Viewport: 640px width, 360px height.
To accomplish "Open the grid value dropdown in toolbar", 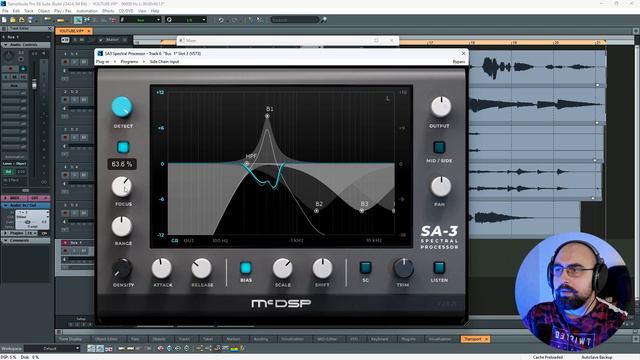I will 186,20.
